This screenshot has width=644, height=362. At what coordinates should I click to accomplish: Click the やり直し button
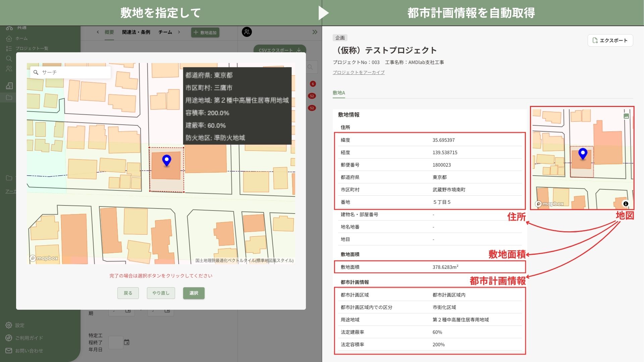[x=161, y=293]
